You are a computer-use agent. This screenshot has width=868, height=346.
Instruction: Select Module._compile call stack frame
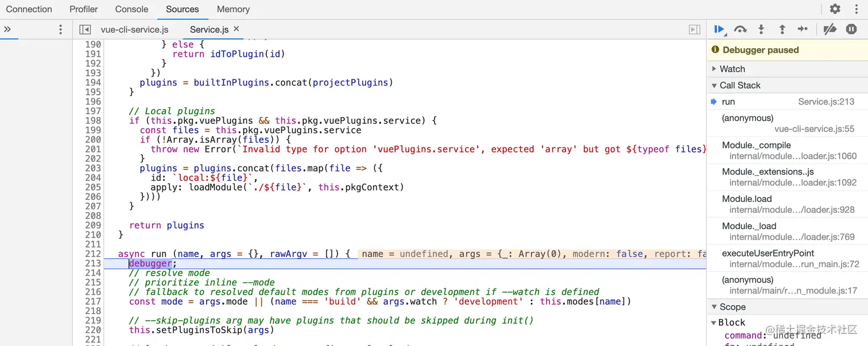pyautogui.click(x=787, y=150)
